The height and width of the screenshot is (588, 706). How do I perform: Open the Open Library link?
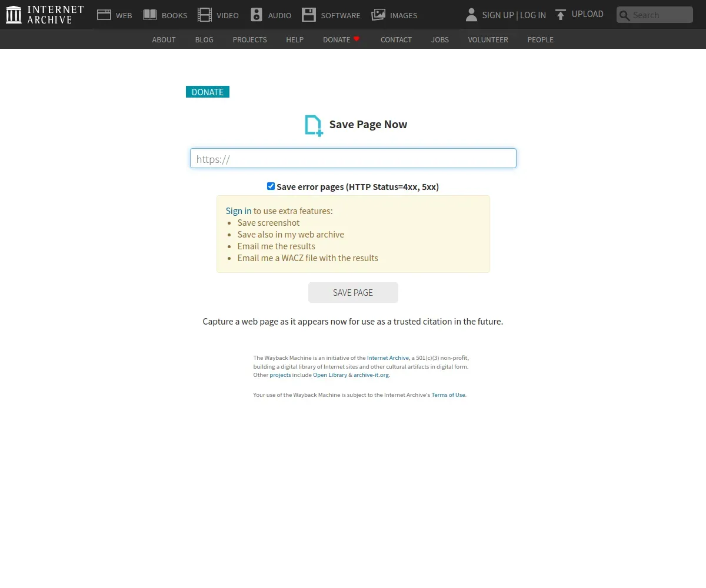point(330,375)
